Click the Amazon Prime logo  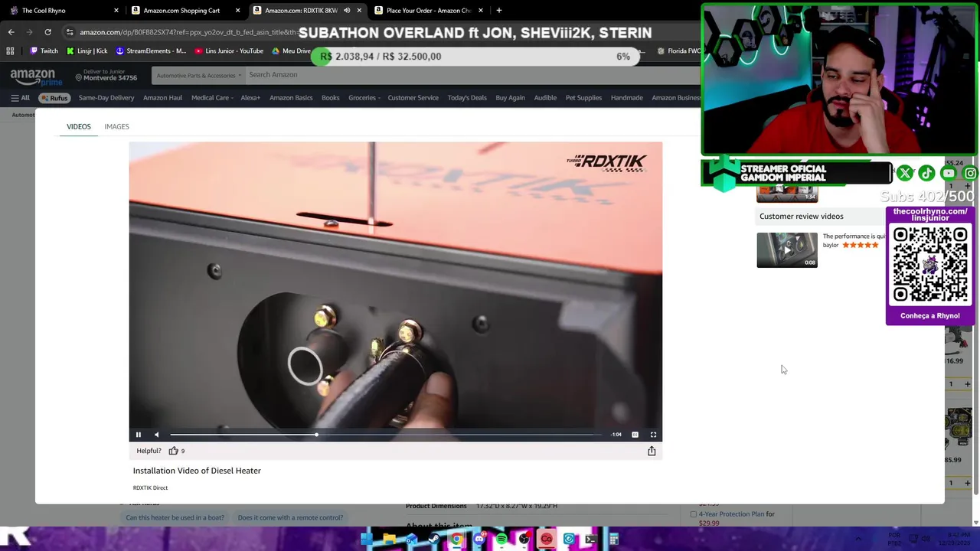(x=36, y=77)
